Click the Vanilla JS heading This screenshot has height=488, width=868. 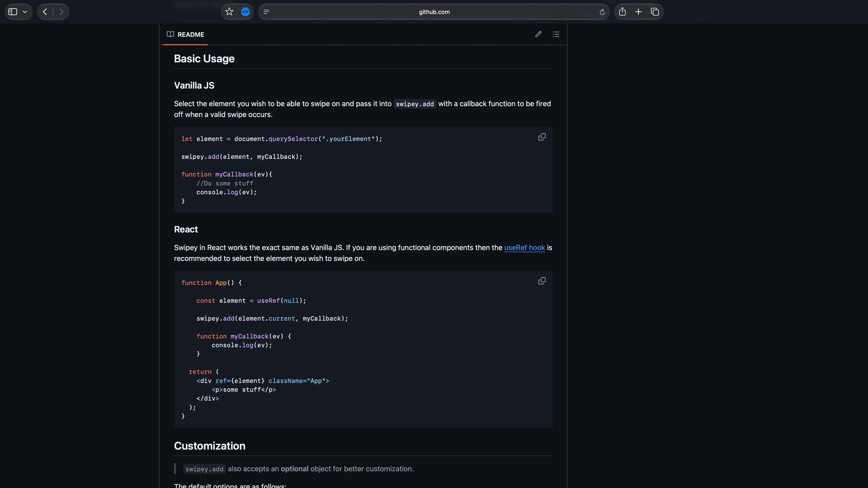[x=194, y=86]
